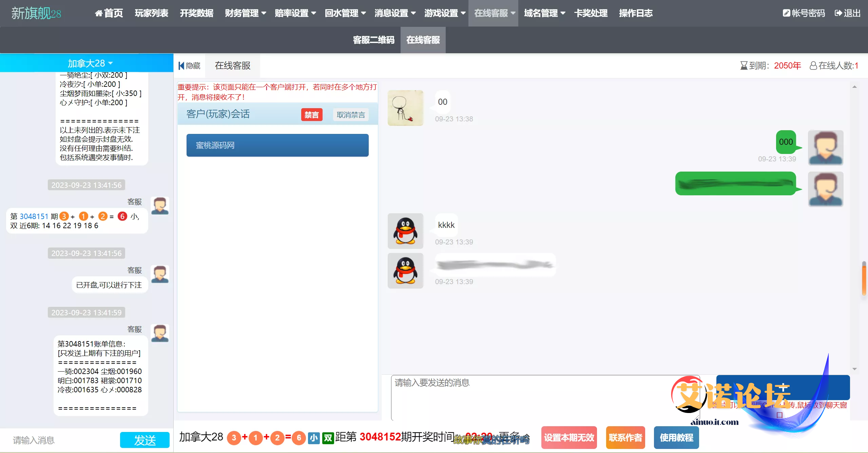
Task: Click the 退出 logout icon
Action: point(838,13)
